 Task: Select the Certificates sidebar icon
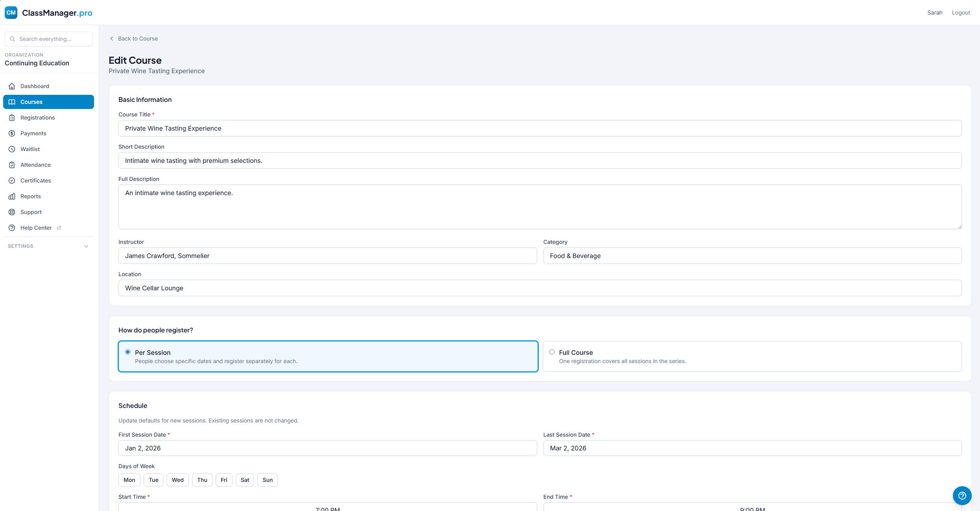[12, 180]
